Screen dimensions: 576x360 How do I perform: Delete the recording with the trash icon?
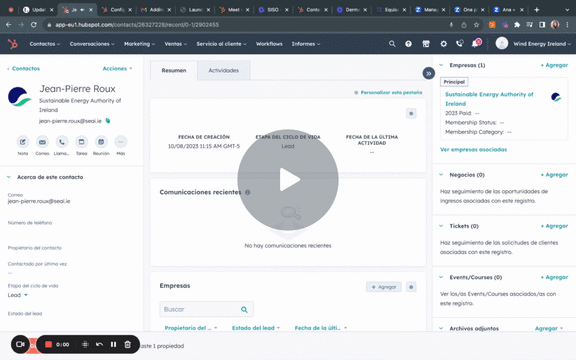pos(127,345)
